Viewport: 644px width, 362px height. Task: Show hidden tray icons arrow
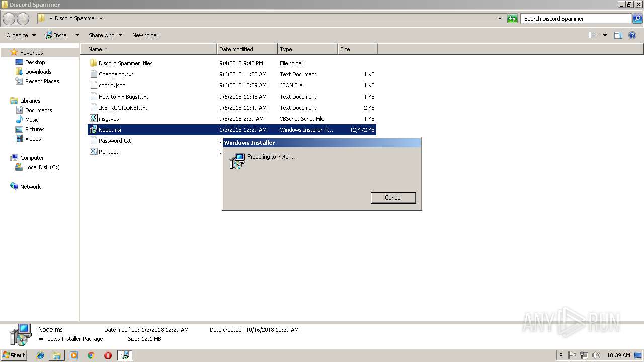(561, 355)
